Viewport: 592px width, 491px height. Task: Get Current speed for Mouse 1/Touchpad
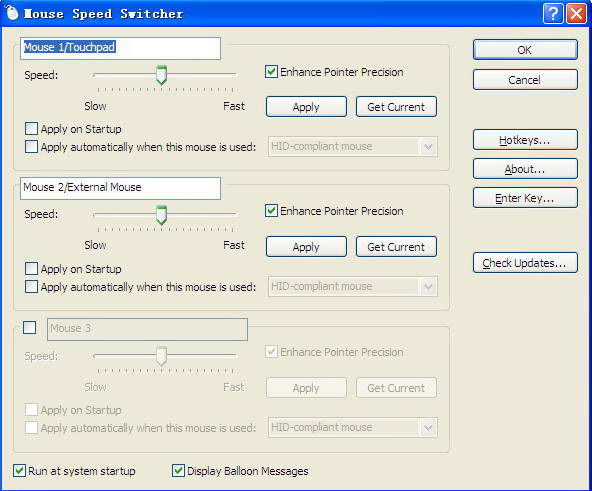tap(396, 107)
